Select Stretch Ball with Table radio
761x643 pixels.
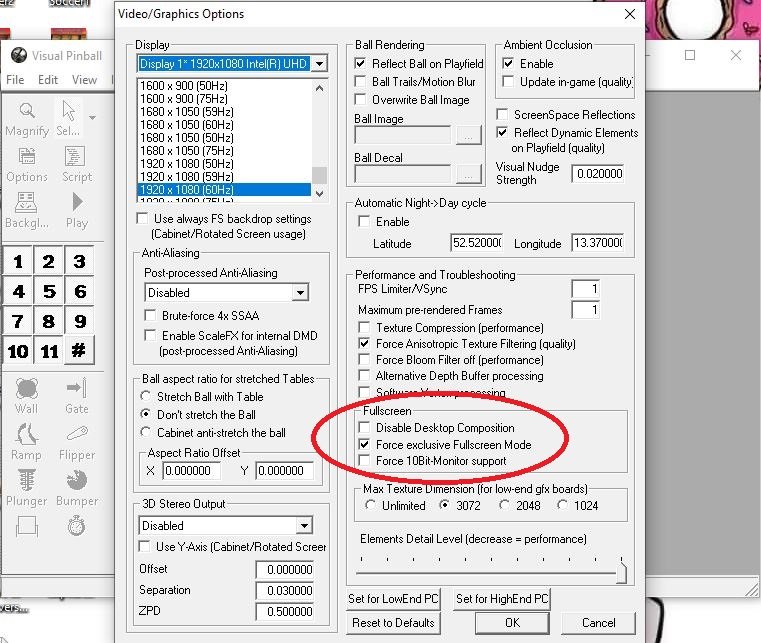(145, 396)
